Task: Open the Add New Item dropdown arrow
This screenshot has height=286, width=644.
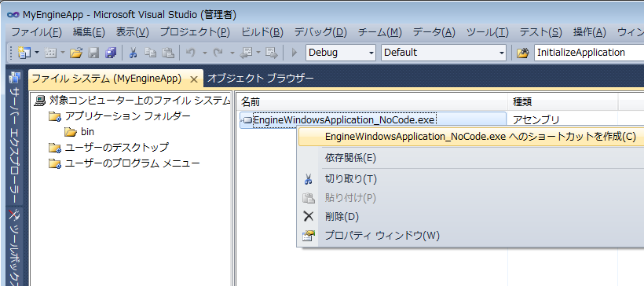Action: pyautogui.click(x=62, y=53)
